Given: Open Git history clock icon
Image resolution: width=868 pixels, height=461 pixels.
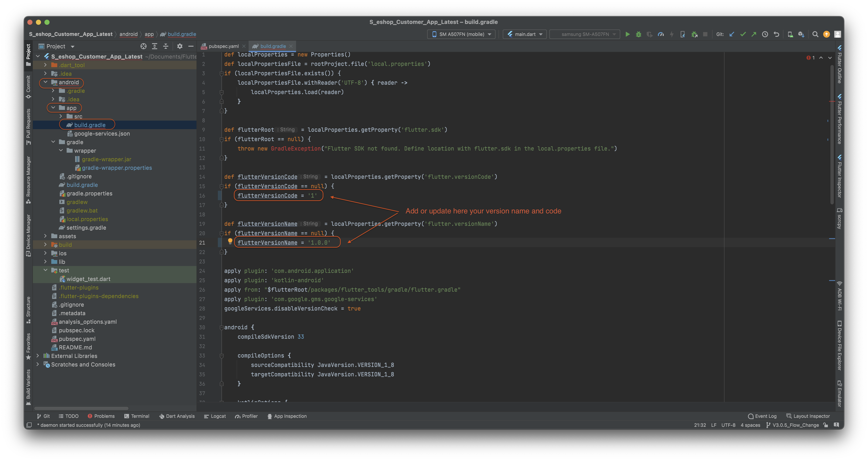Looking at the screenshot, I should pos(765,34).
